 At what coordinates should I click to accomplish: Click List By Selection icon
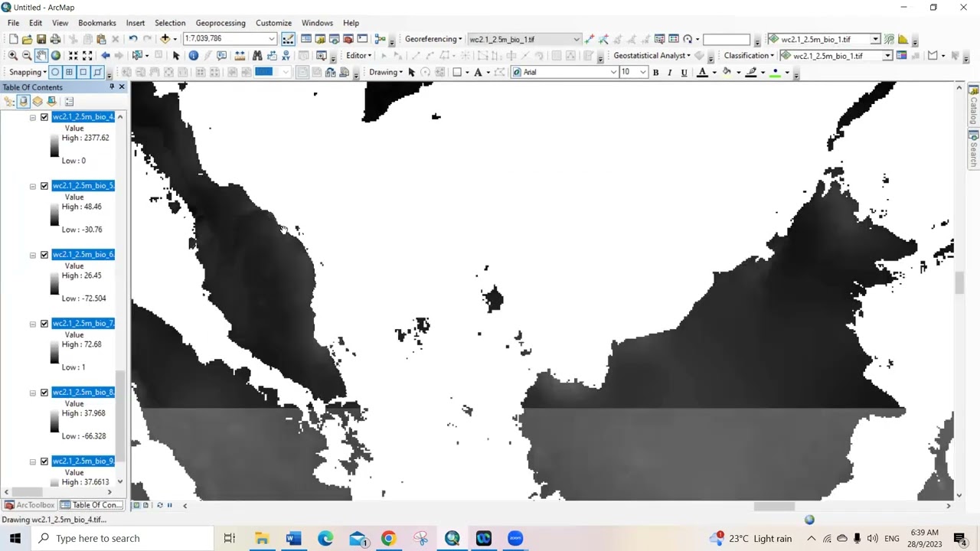pyautogui.click(x=51, y=102)
